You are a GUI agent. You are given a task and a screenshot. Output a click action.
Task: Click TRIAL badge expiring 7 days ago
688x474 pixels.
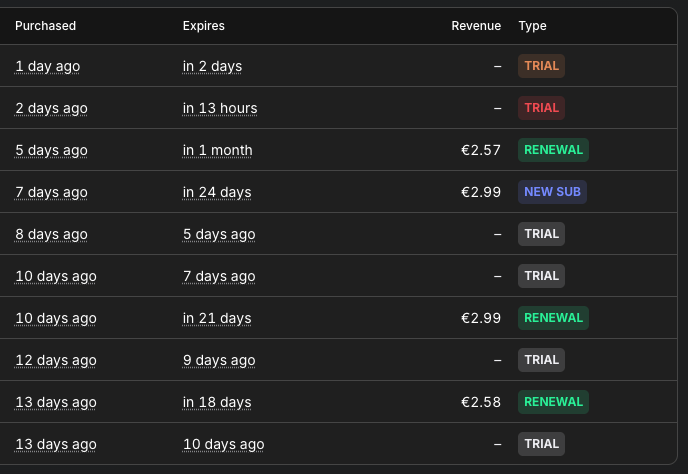coord(541,276)
